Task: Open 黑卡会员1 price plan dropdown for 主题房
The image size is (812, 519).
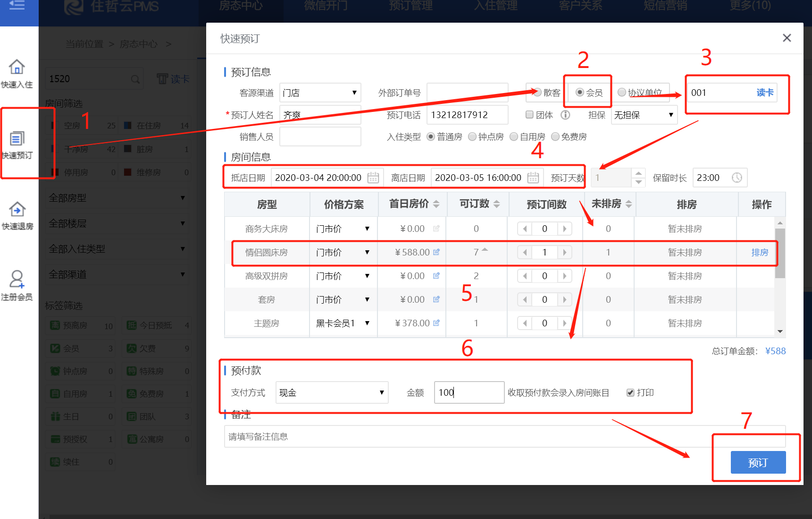Action: [343, 323]
